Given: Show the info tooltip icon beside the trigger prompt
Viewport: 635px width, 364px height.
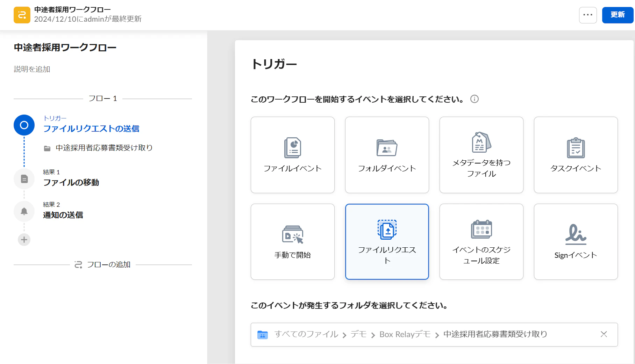Looking at the screenshot, I should (475, 99).
